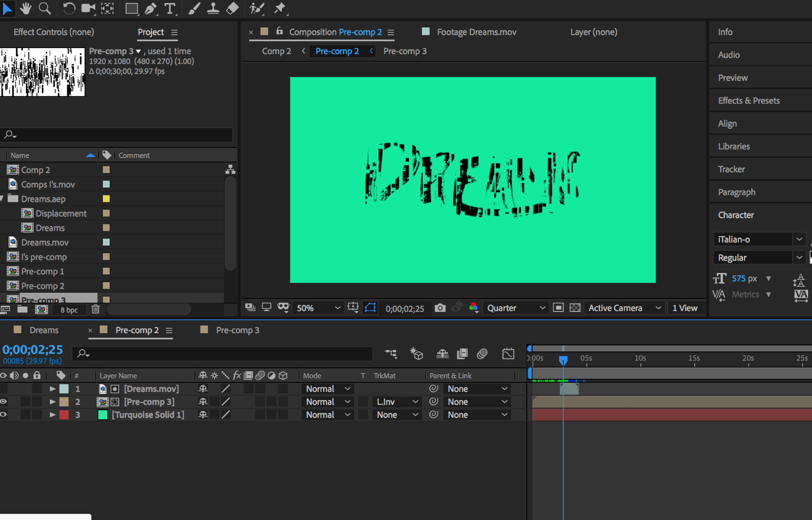Open the L.Inv track matte dropdown
The image size is (812, 520).
tap(397, 402)
